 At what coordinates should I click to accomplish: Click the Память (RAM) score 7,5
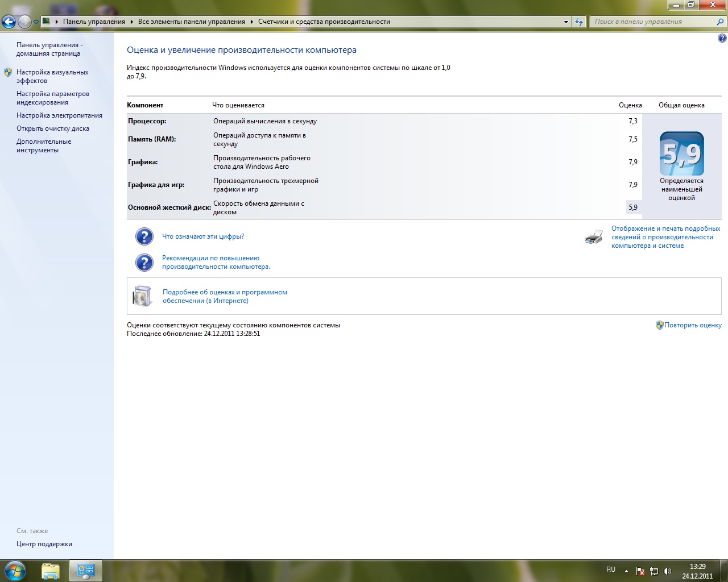(633, 139)
